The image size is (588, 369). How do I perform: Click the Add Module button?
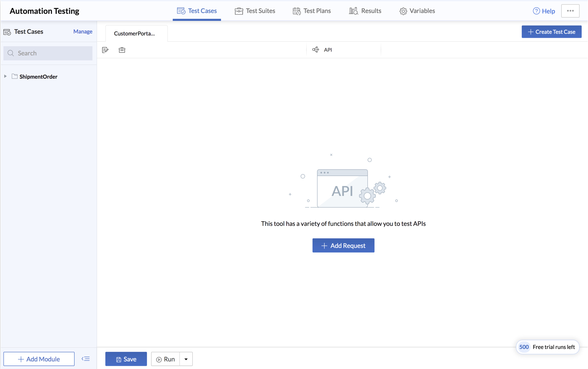click(x=39, y=359)
